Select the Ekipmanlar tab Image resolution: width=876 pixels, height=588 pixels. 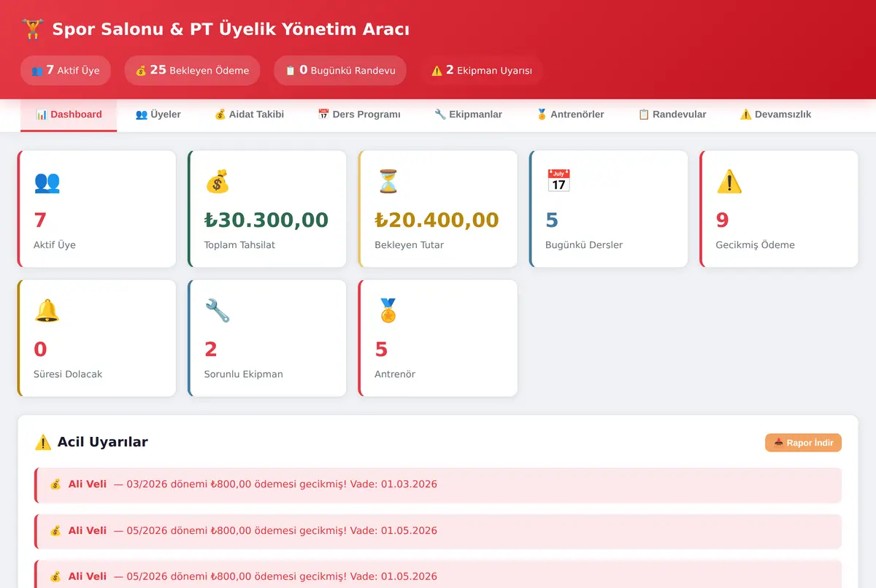[x=468, y=115]
